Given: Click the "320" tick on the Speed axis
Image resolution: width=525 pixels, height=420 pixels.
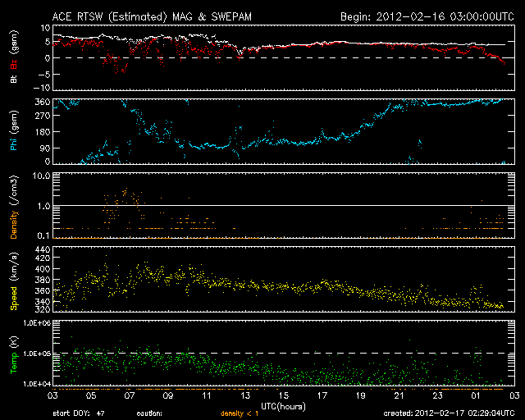Looking at the screenshot, I should point(42,308).
